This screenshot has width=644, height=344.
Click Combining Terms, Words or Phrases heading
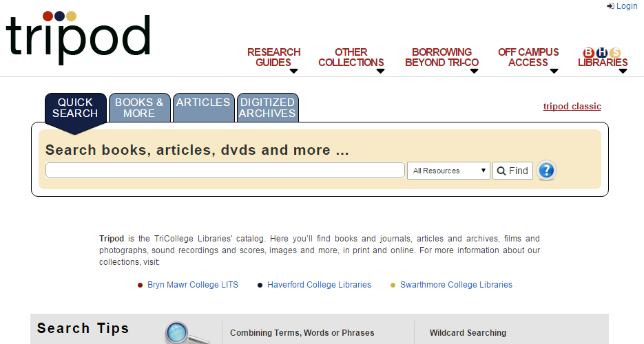(302, 333)
